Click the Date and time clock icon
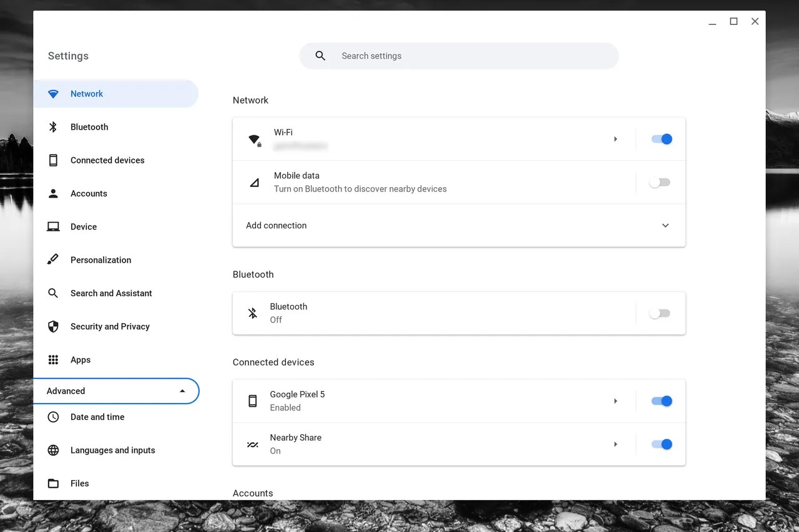Viewport: 799px width, 532px height. [53, 417]
